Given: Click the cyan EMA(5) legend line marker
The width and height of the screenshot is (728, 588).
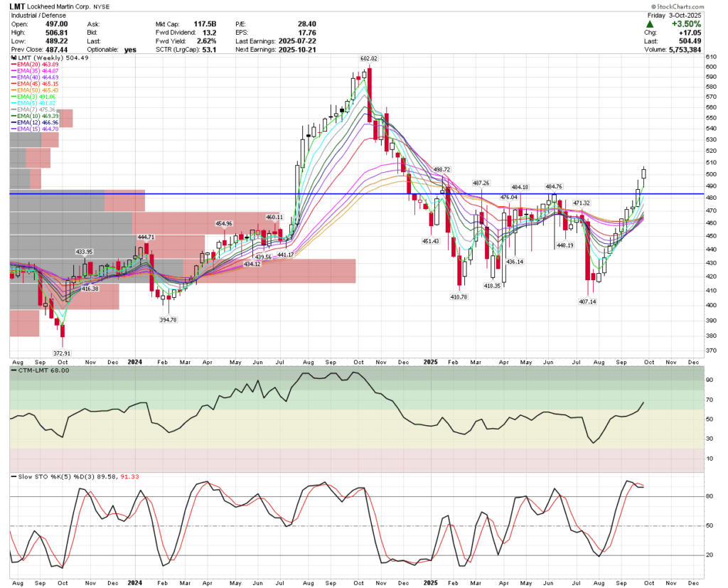Looking at the screenshot, I should (x=12, y=102).
